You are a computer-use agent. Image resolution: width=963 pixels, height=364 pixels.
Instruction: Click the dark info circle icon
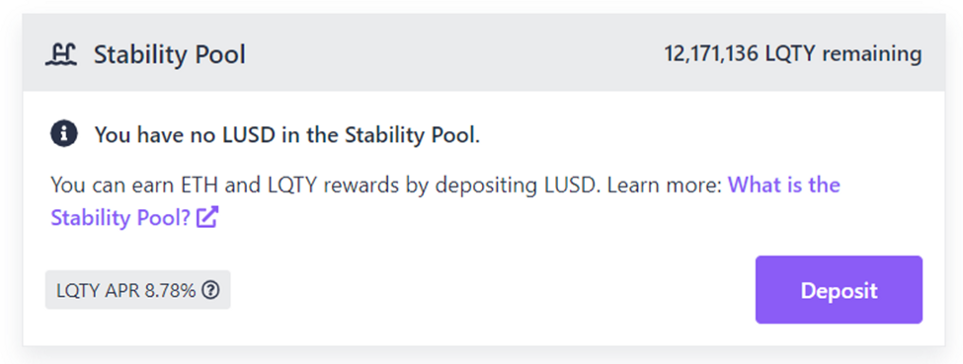tap(64, 134)
